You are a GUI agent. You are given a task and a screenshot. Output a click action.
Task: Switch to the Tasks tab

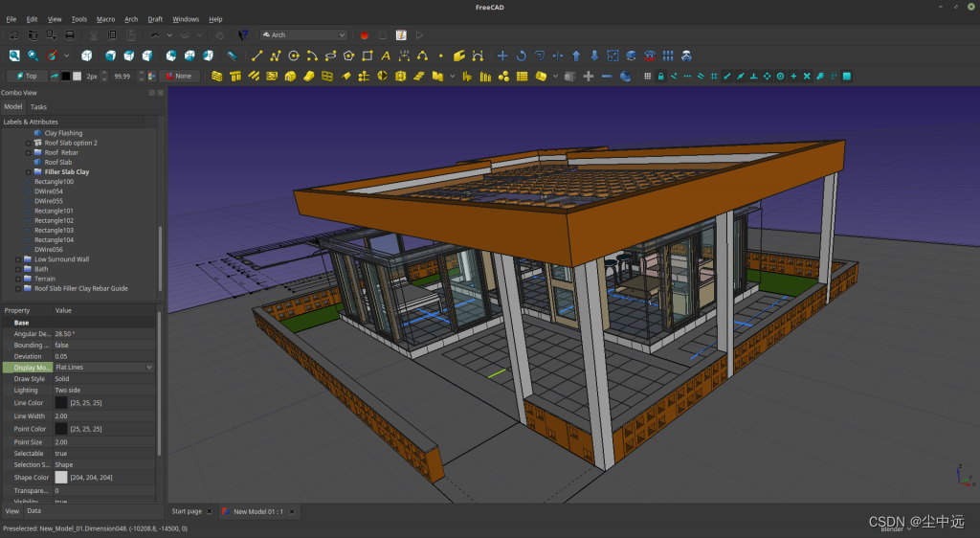tap(38, 107)
